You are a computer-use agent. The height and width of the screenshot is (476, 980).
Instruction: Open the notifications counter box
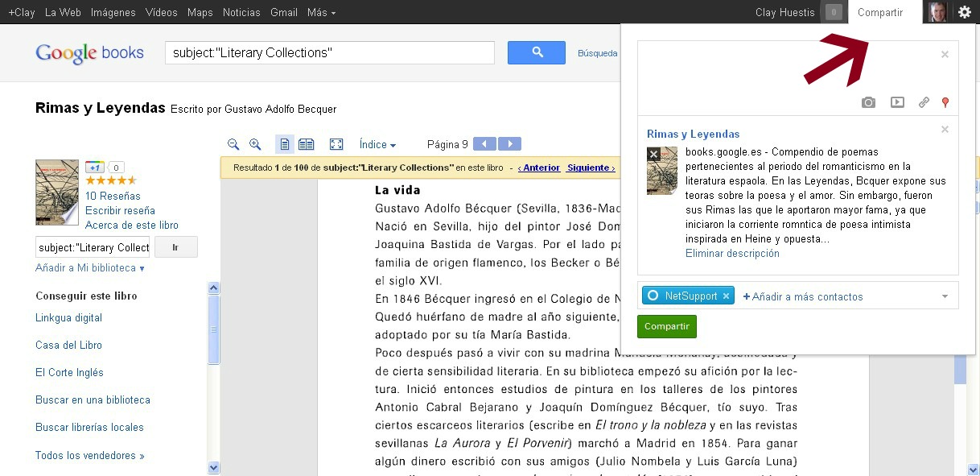(834, 12)
